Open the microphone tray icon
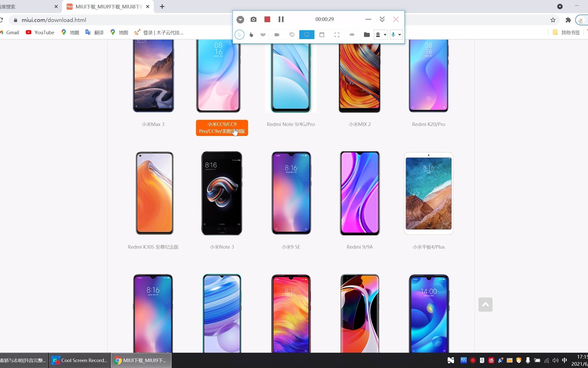This screenshot has width=588, height=368. (x=528, y=360)
